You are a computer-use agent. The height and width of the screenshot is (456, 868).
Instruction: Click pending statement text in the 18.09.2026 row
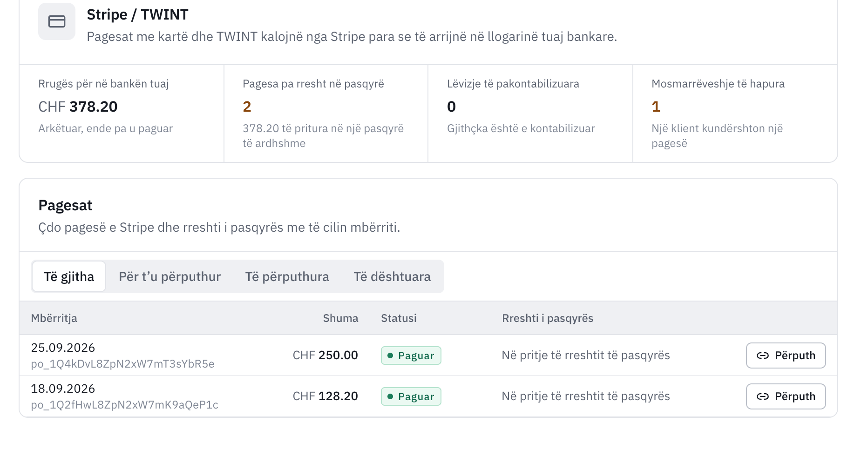[586, 396]
